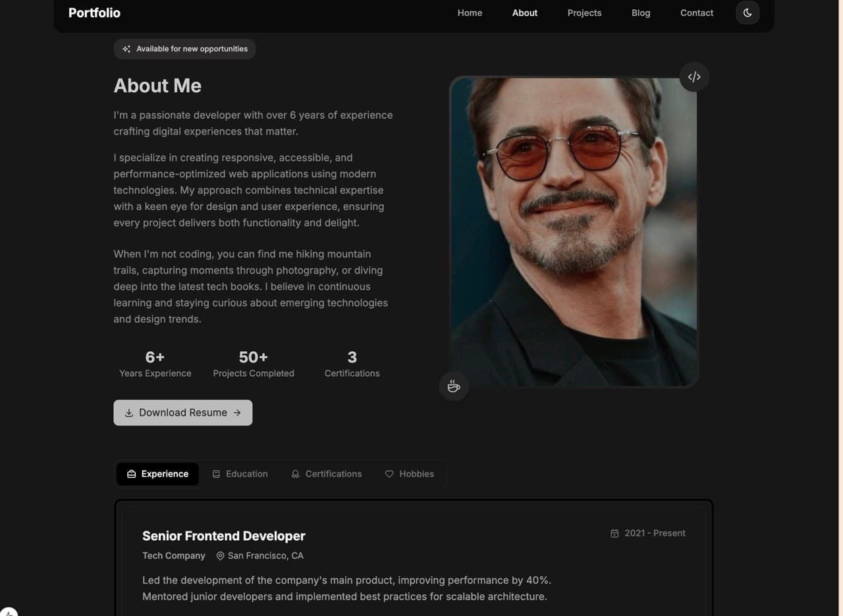Screen dimensions: 843x616
Task: Click the sparkle icon in the availability badge
Action: [126, 48]
